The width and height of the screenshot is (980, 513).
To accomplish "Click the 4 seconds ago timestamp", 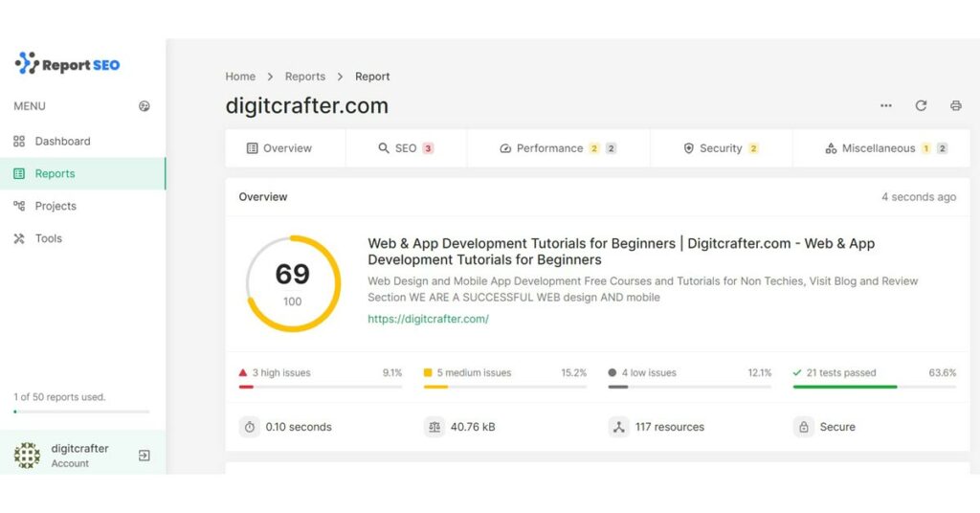I will [919, 197].
